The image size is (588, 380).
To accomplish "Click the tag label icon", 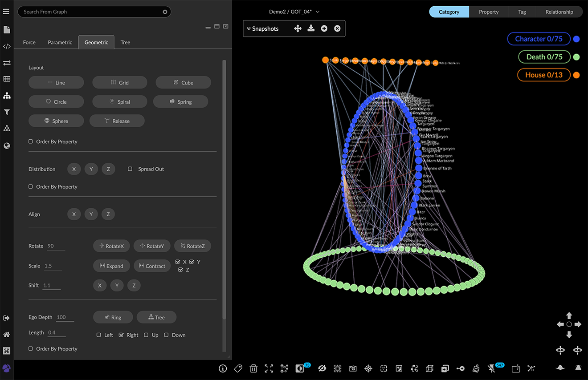I will coord(238,368).
